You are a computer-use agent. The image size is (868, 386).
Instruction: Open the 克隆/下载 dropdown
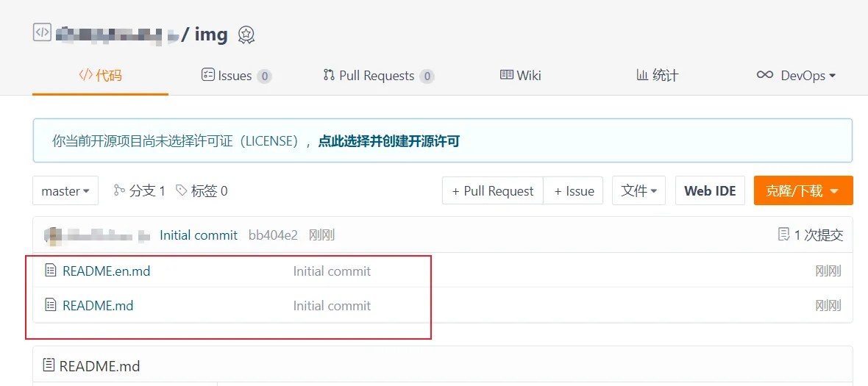click(x=803, y=191)
